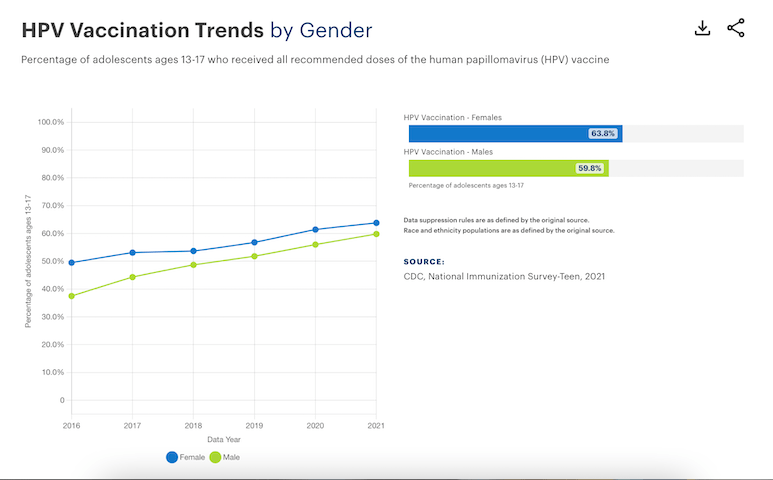The width and height of the screenshot is (773, 480).
Task: Click the 'Male' legend text
Action: [231, 457]
